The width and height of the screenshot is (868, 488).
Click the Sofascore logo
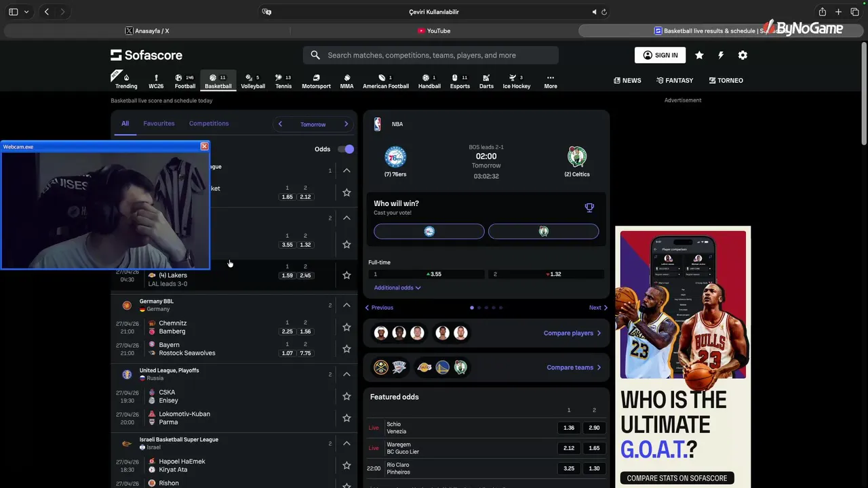point(146,55)
